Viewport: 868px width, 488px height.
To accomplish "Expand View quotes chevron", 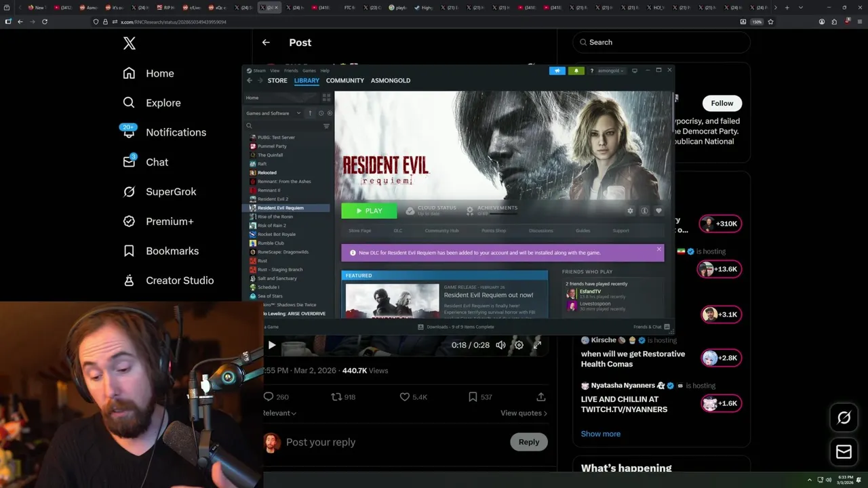I will click(545, 413).
